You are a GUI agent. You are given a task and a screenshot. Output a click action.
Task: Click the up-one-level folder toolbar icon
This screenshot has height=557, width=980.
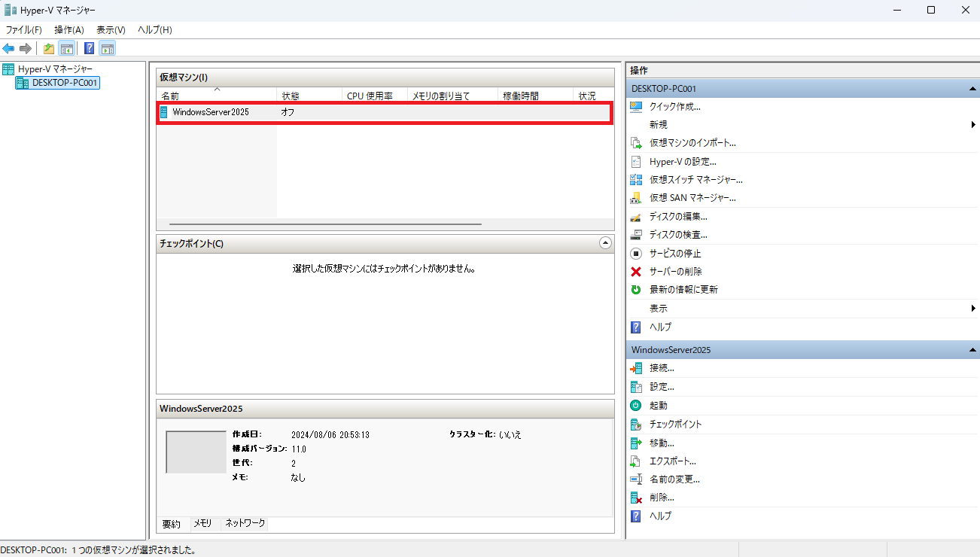pos(49,49)
